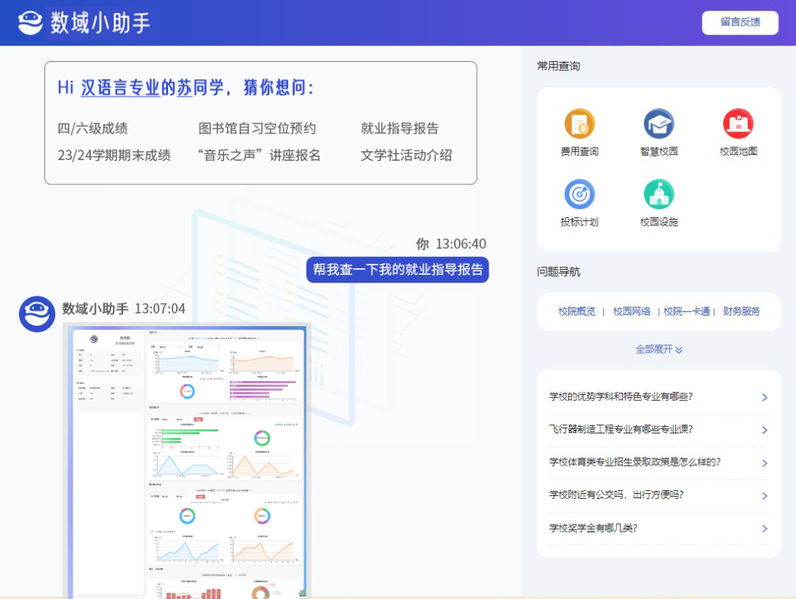Select the 校院概览 navigation tab
This screenshot has height=599, width=796.
(577, 311)
